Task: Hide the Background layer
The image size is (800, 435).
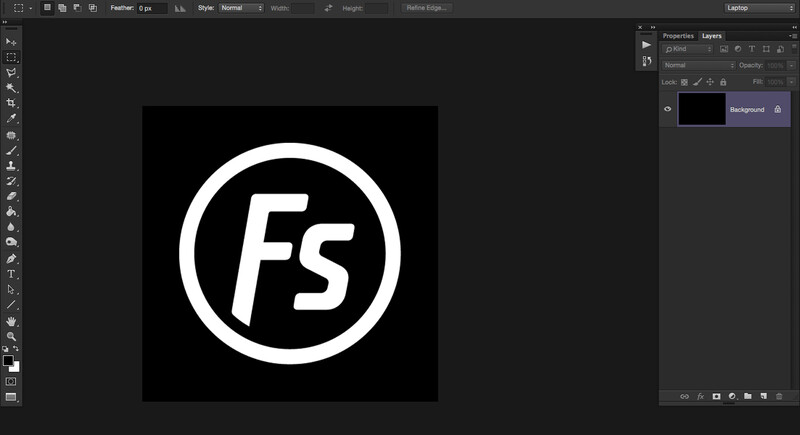Action: (x=667, y=109)
